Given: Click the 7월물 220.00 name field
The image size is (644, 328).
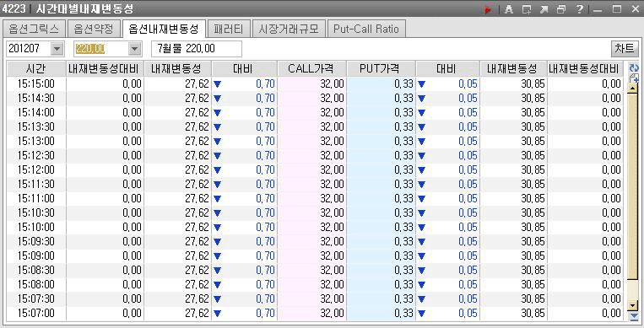Looking at the screenshot, I should 197,49.
